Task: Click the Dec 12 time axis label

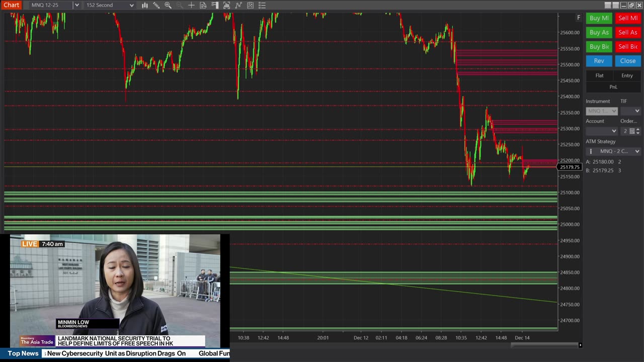Action: click(x=361, y=338)
